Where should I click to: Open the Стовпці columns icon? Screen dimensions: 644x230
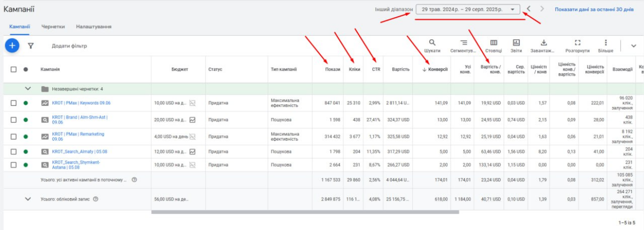click(494, 43)
